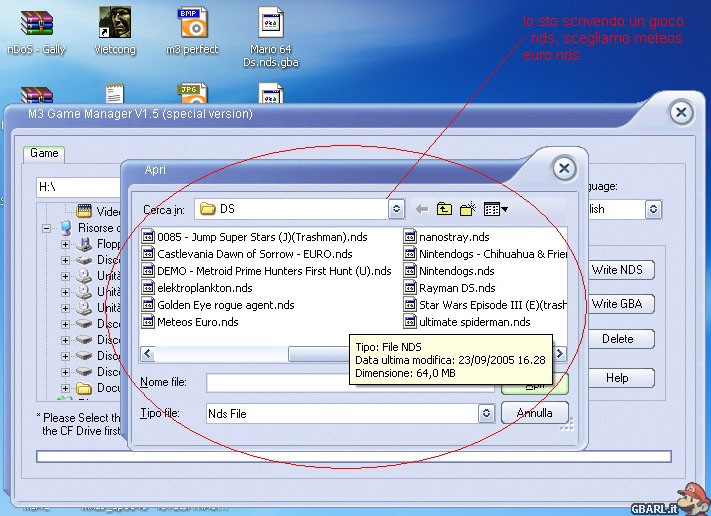Switch to the Game tab

(x=44, y=153)
